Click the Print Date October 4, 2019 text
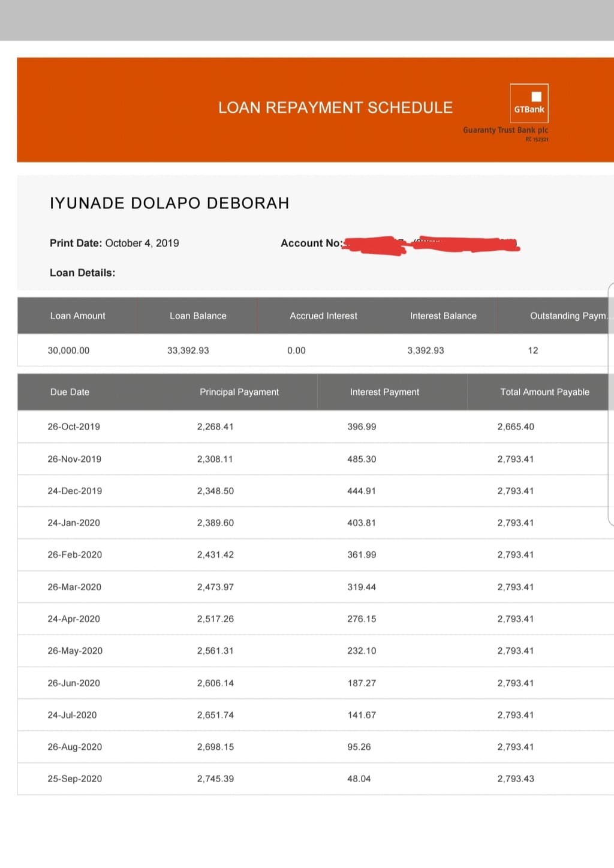 coord(114,243)
